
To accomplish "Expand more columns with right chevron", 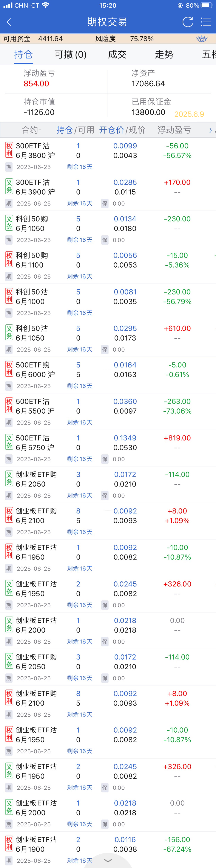I will pos(211,130).
